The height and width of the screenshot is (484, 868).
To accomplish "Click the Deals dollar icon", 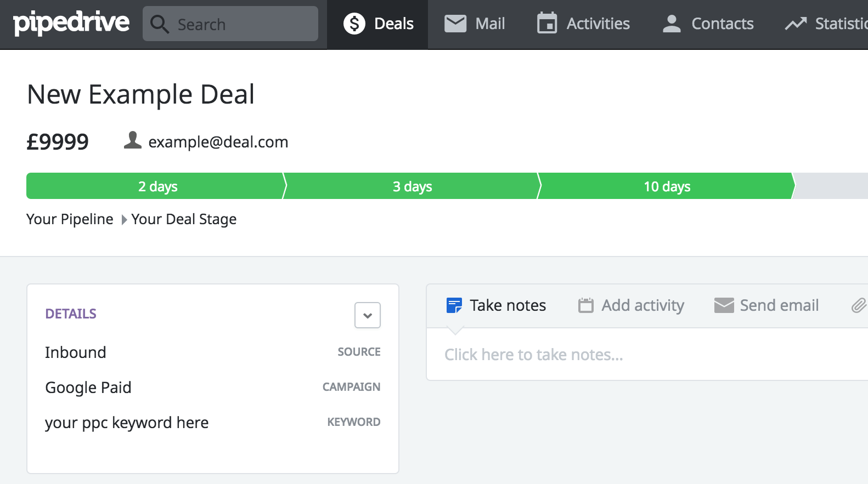I will click(354, 24).
